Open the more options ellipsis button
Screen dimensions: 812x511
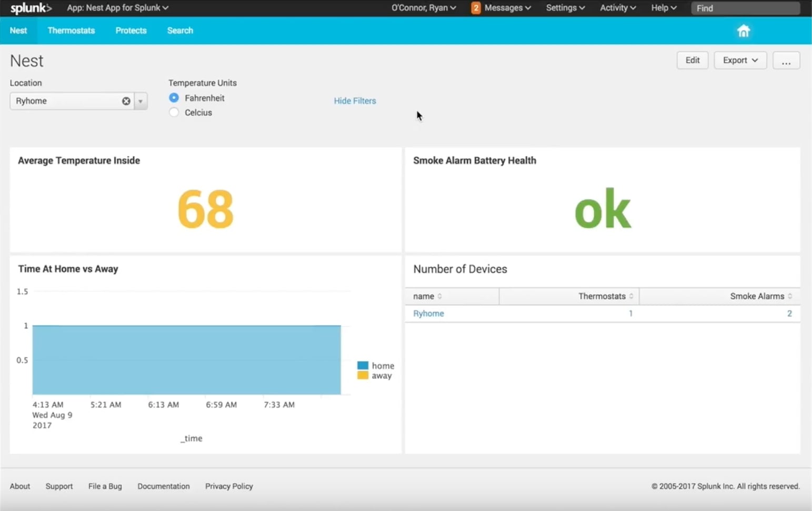coord(786,61)
